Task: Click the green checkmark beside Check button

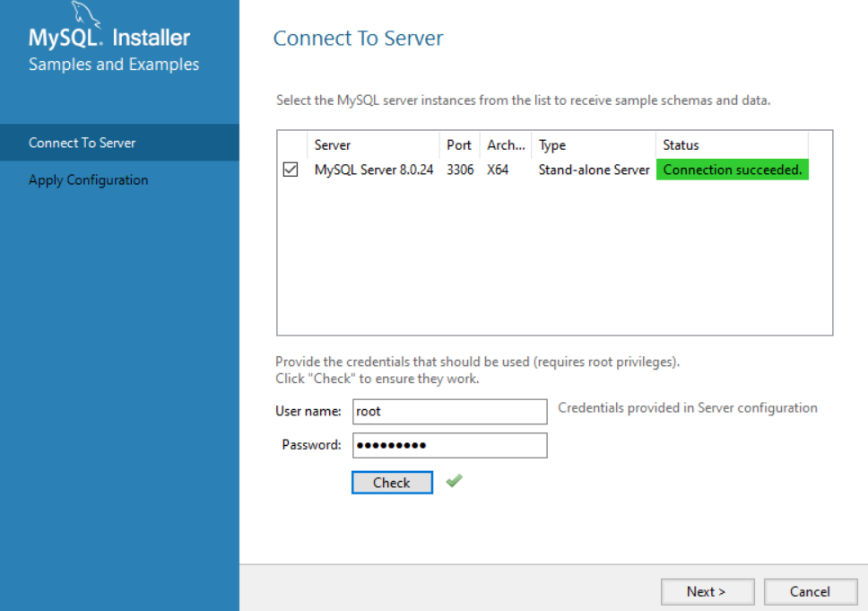Action: click(454, 481)
